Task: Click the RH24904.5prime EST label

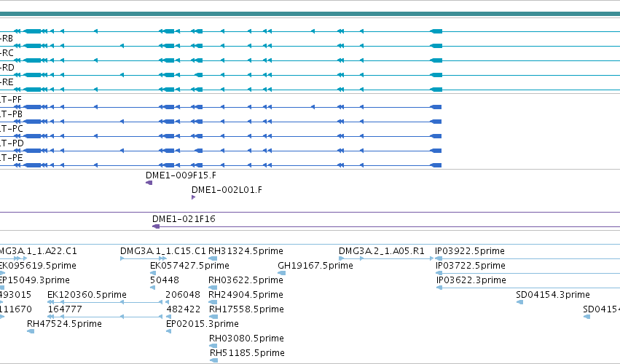Action: pos(246,296)
